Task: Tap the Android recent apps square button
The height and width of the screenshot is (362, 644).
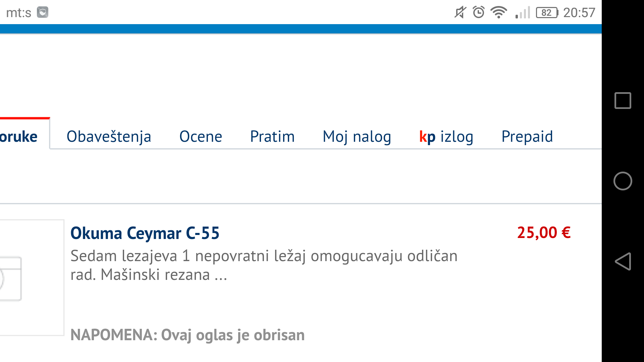Action: click(623, 101)
